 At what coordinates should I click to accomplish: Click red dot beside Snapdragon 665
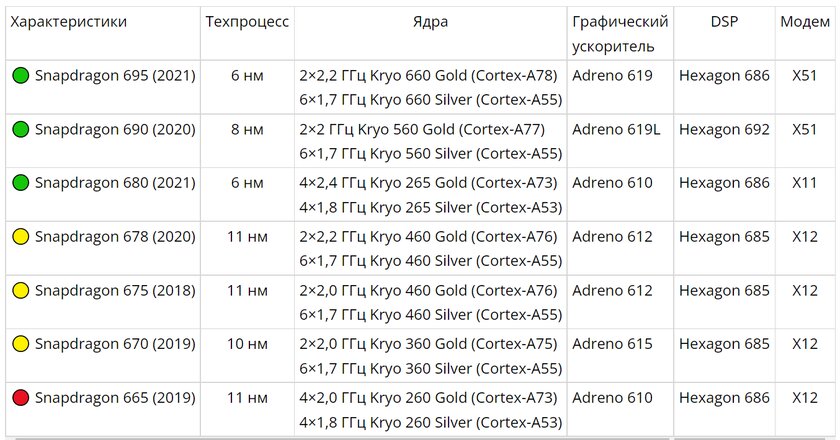click(x=20, y=398)
